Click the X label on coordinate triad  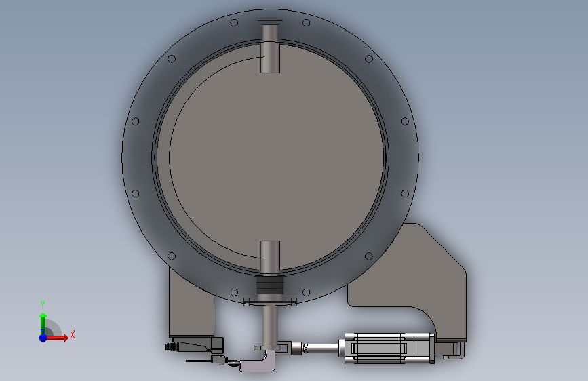(73, 334)
